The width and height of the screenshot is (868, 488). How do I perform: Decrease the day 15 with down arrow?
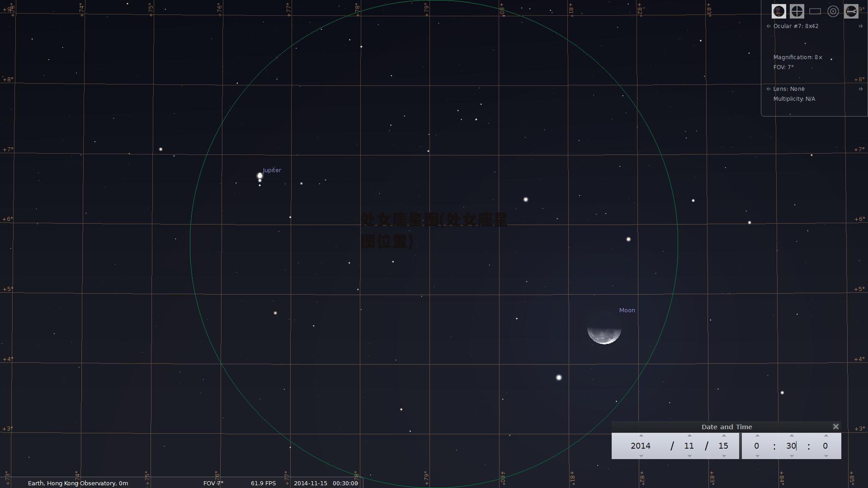[x=724, y=456]
